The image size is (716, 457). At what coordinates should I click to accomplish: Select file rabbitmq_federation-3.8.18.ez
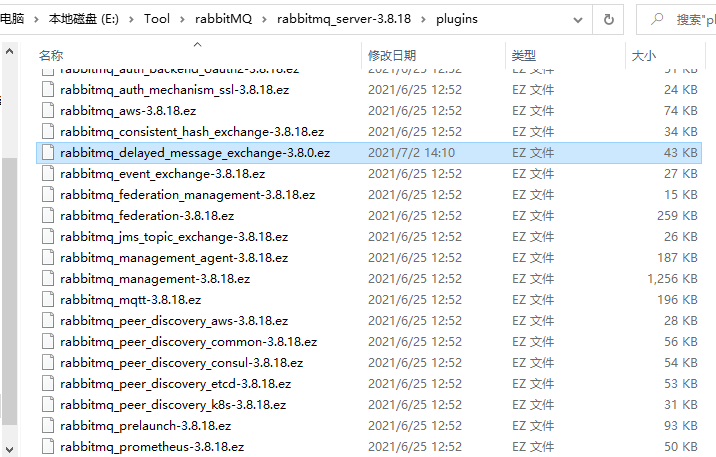click(147, 215)
